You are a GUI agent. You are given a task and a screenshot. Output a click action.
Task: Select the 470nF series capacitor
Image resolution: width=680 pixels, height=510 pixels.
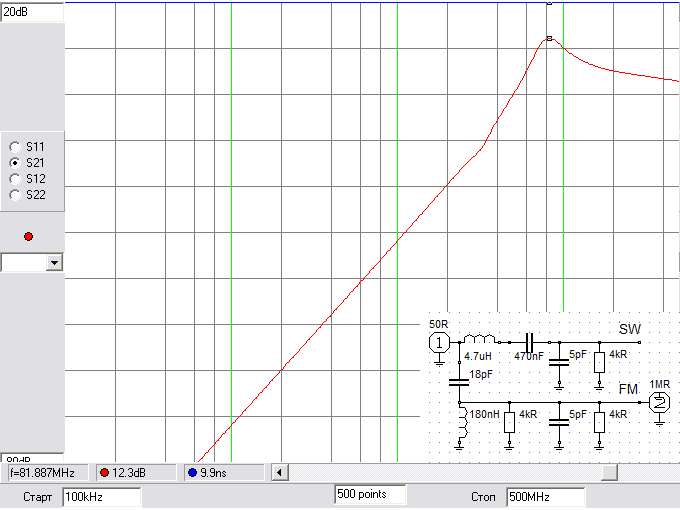coord(529,342)
